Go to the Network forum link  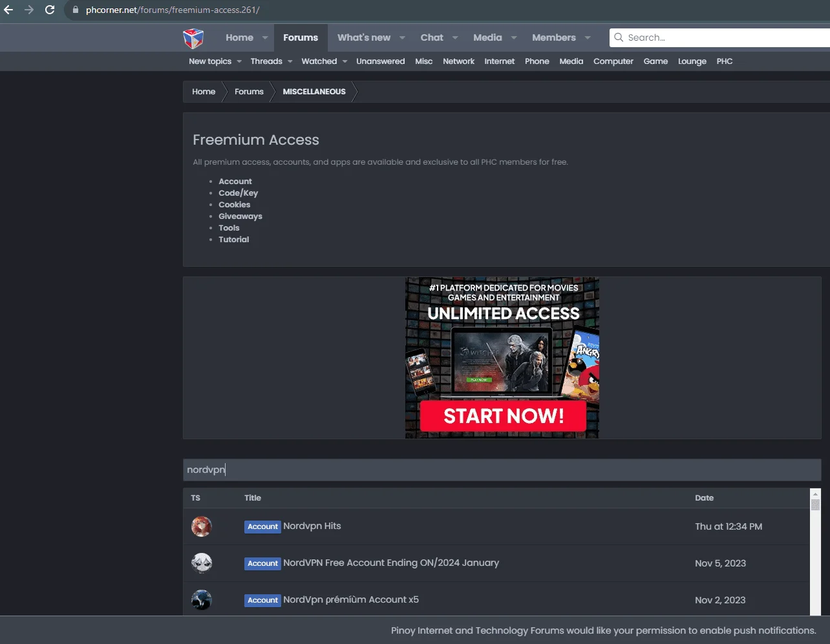tap(459, 61)
